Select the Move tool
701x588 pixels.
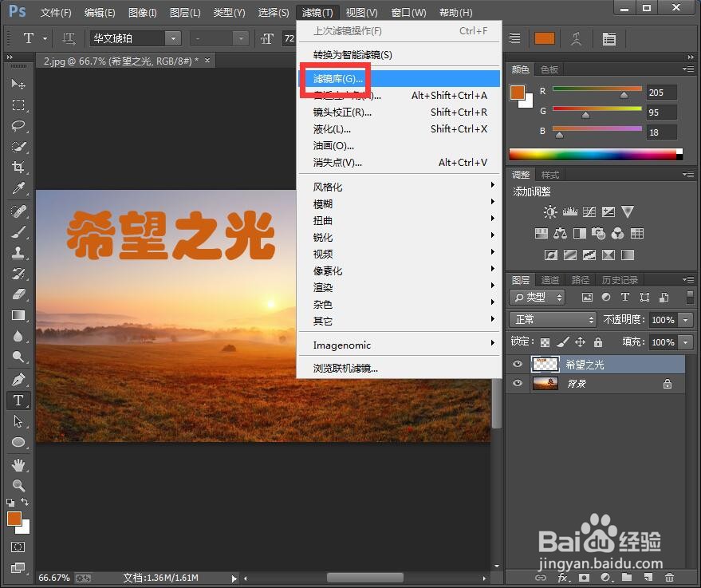18,84
